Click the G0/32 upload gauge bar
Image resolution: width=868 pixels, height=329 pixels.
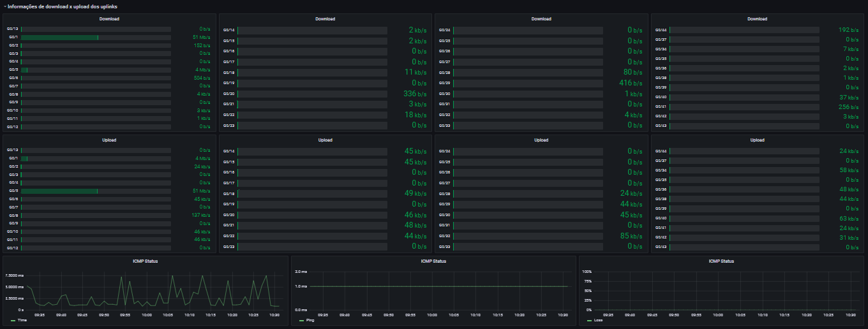tap(529, 236)
